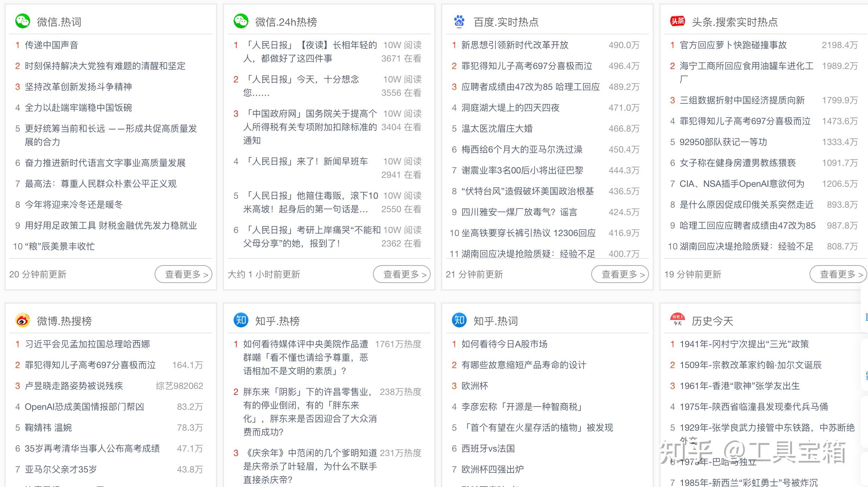Click 查看更多 under 微信.热词 panel
Image resolution: width=868 pixels, height=487 pixels.
tap(183, 274)
